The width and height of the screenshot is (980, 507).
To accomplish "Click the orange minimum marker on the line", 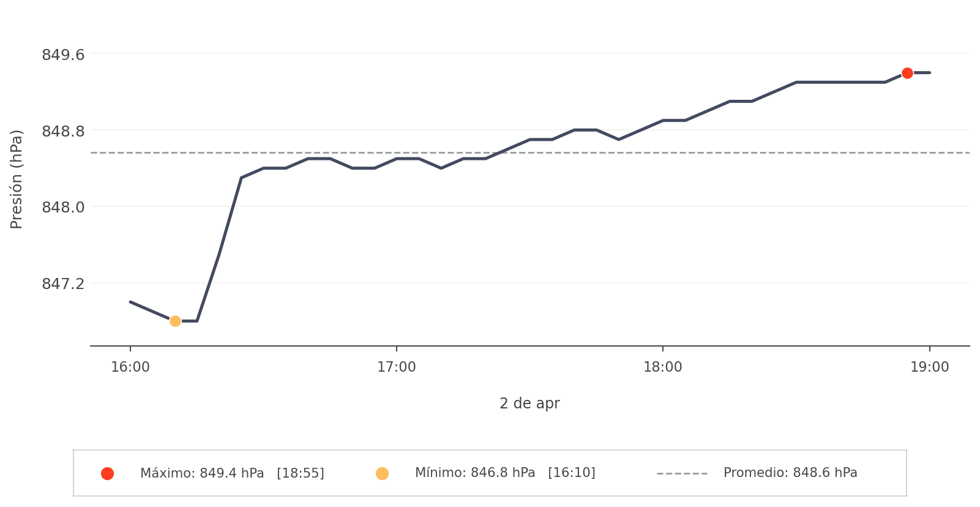I will tap(175, 321).
